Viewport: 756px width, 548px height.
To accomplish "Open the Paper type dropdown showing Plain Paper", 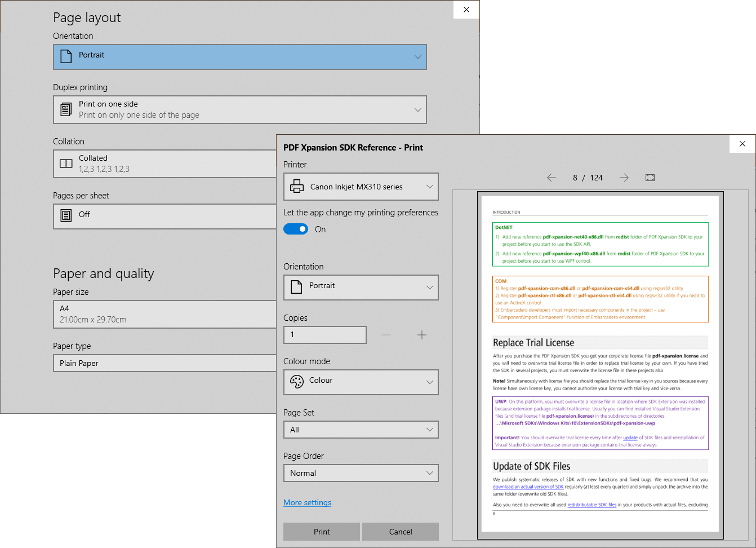I will point(164,363).
